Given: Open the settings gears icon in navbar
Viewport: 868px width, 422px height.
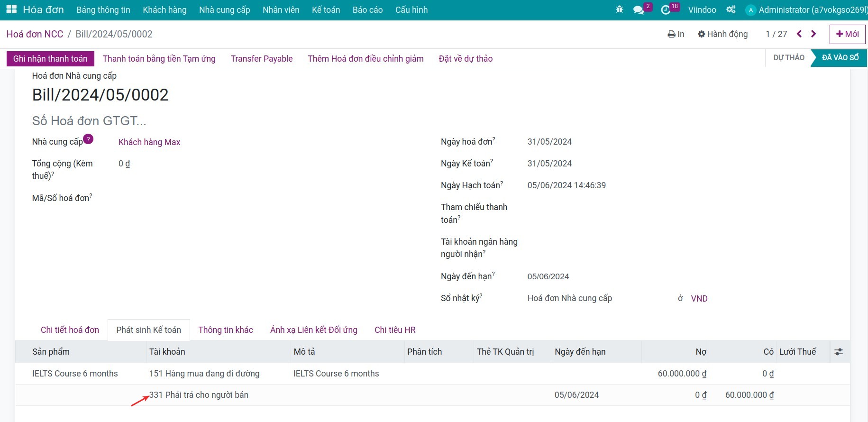Looking at the screenshot, I should (731, 9).
